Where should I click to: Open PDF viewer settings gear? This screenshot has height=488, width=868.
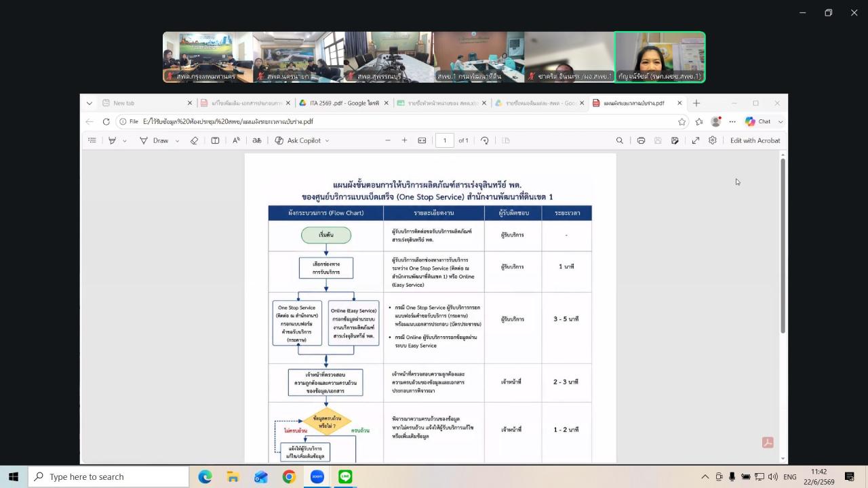point(712,140)
